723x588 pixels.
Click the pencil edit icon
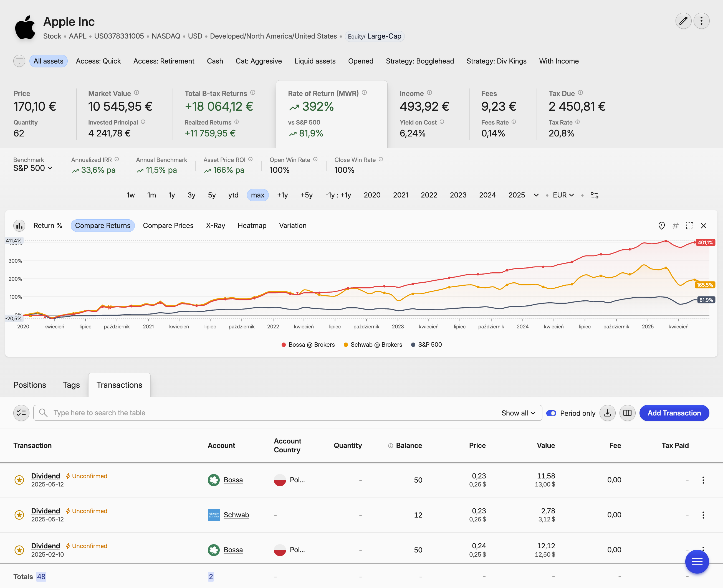(x=683, y=21)
